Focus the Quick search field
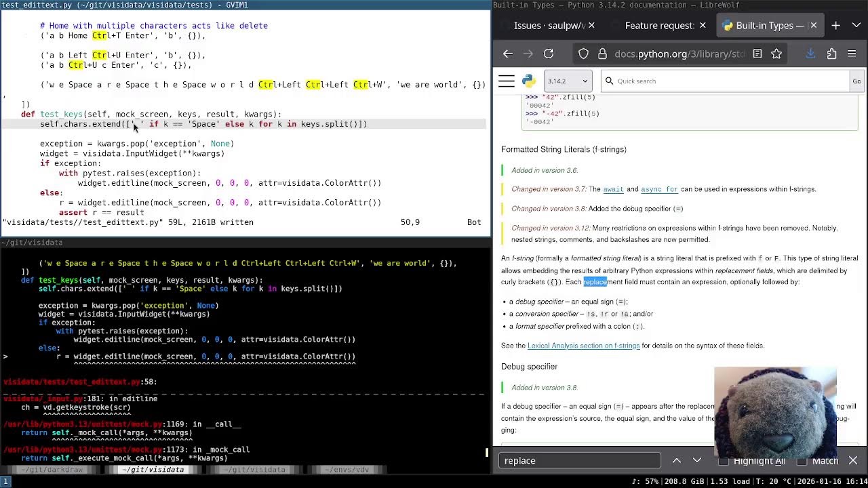The height and width of the screenshot is (488, 868). [724, 81]
